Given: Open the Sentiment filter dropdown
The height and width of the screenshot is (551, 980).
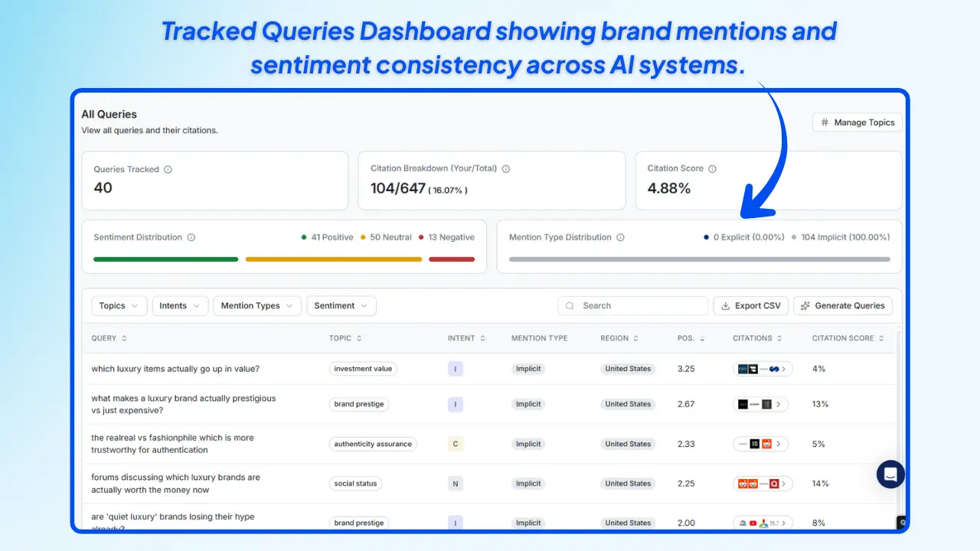Looking at the screenshot, I should [x=341, y=305].
